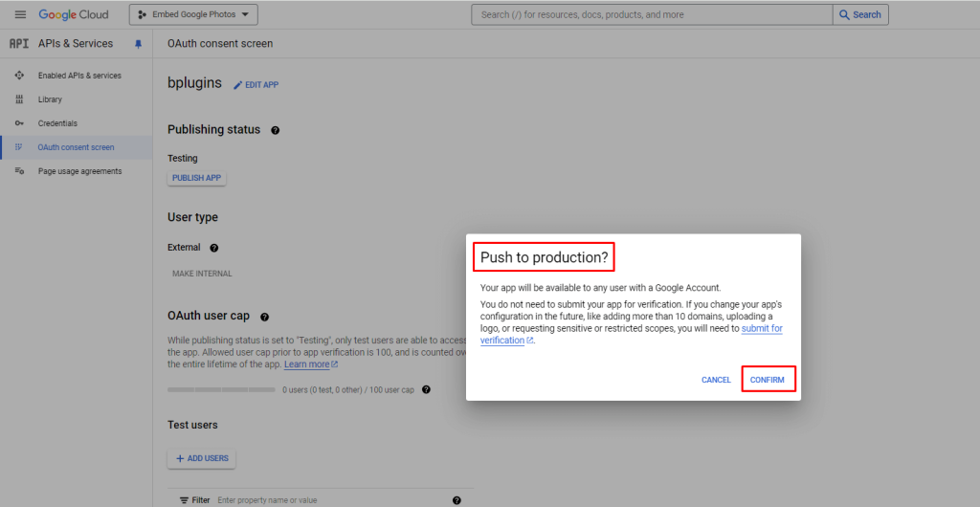This screenshot has height=507, width=980.
Task: Click the Enabled APIs & services icon
Action: click(19, 76)
